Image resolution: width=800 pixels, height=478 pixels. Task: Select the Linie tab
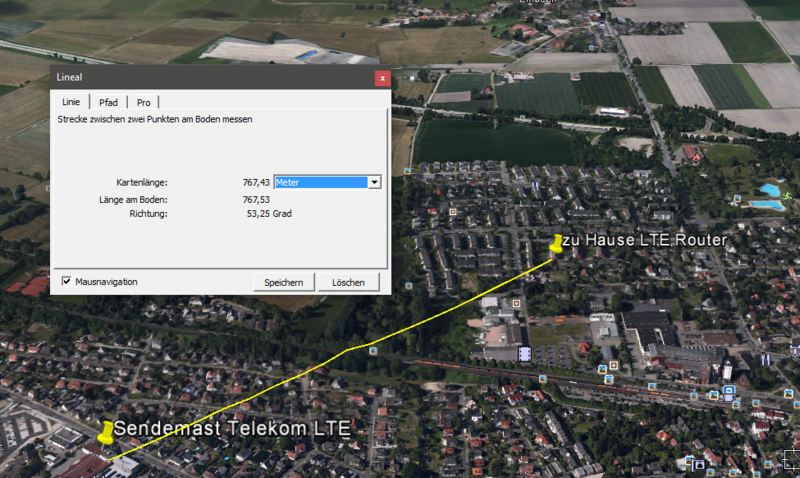[71, 102]
